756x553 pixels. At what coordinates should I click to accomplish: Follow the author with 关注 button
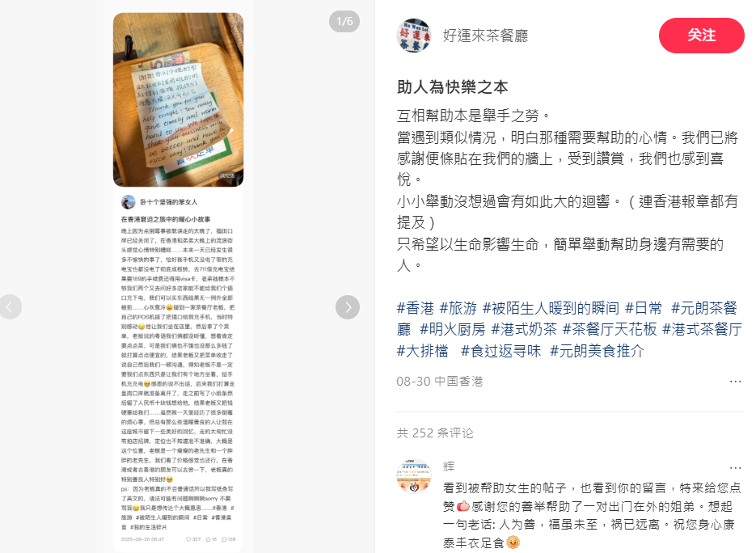click(x=702, y=36)
